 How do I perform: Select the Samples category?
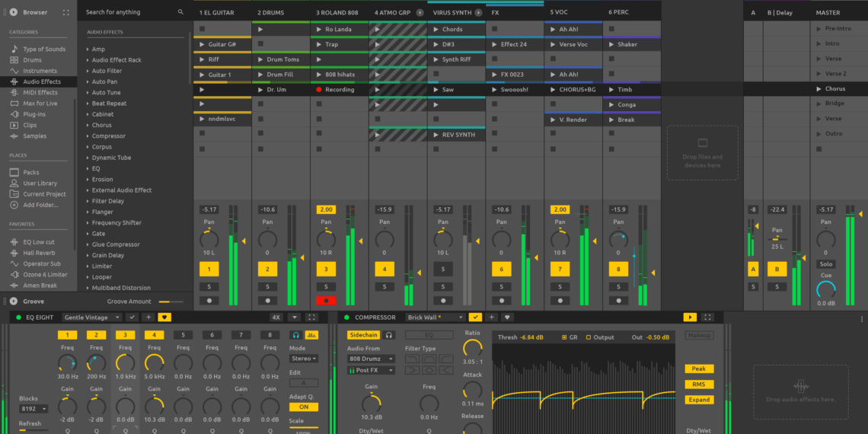pos(34,136)
